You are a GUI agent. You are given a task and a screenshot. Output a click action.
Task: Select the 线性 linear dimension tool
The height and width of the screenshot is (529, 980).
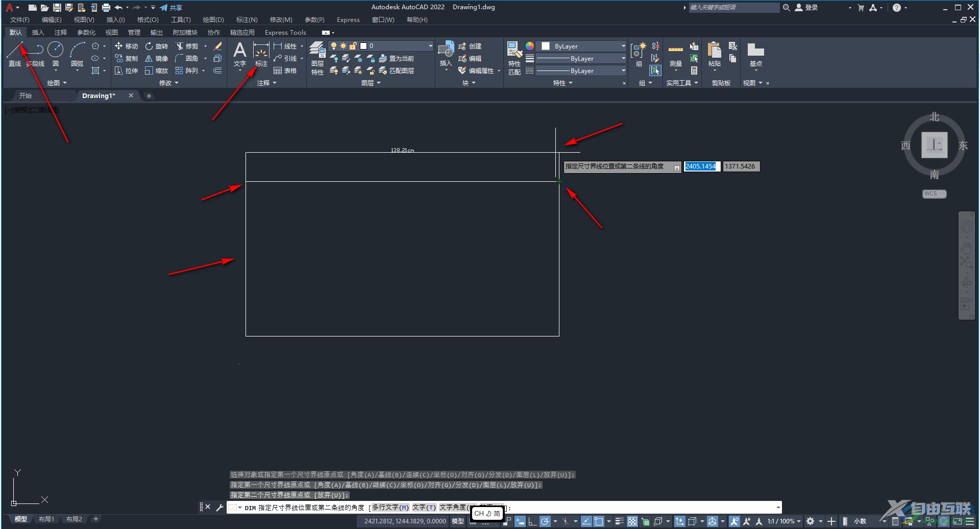pyautogui.click(x=285, y=46)
